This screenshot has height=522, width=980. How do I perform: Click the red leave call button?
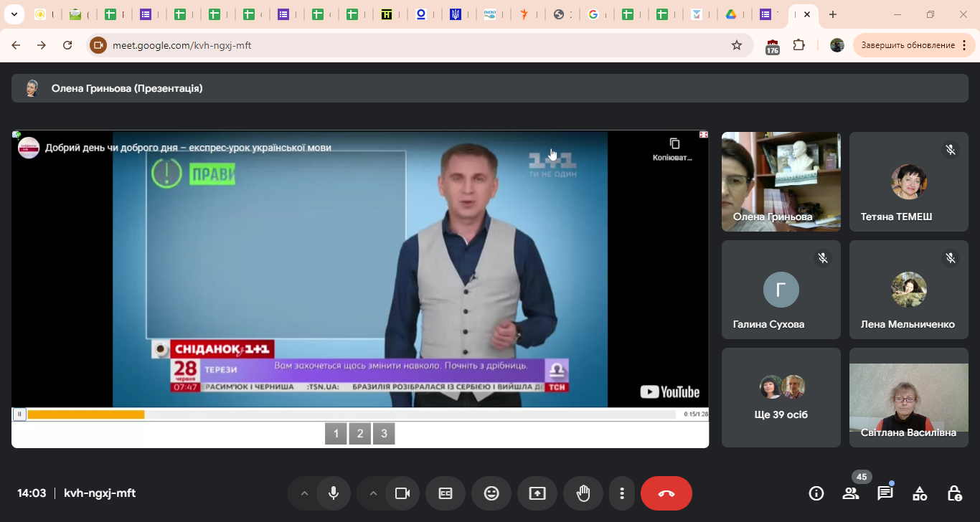click(666, 493)
